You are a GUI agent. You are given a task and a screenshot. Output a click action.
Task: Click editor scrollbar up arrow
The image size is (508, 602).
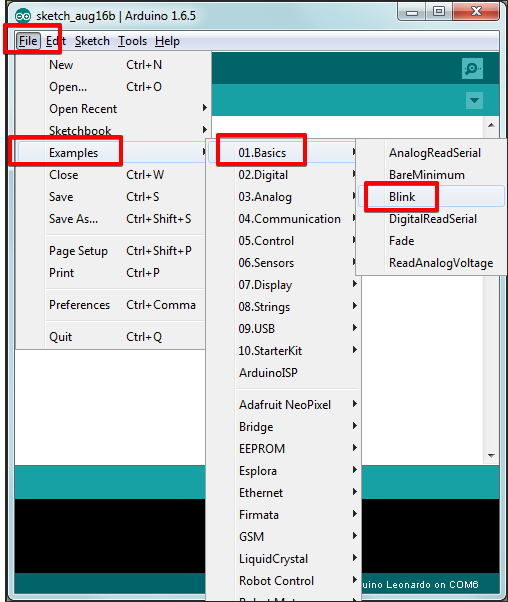491,125
